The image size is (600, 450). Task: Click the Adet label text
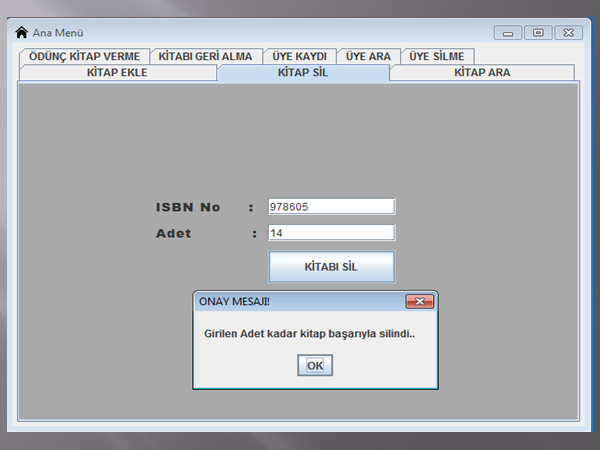click(x=173, y=233)
